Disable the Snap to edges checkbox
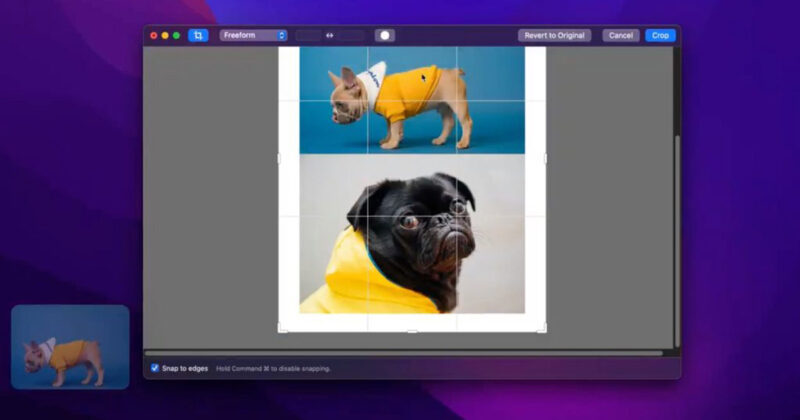Viewport: 800px width, 420px height. [155, 368]
